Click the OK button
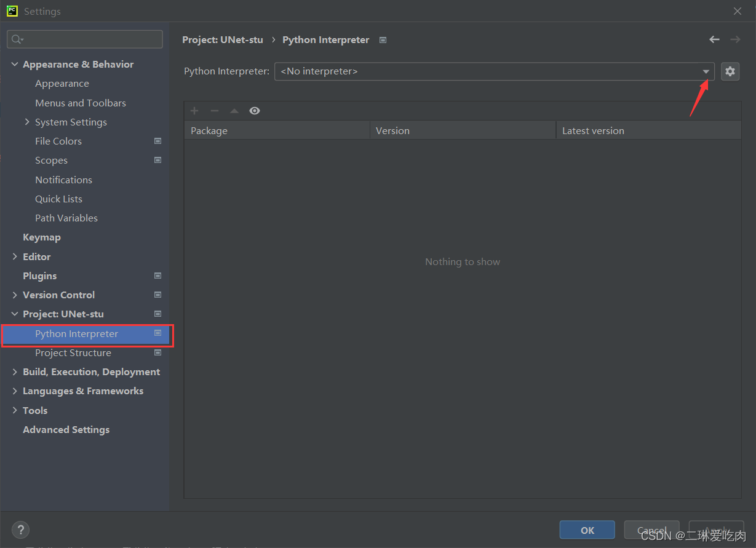This screenshot has width=756, height=548. tap(587, 530)
